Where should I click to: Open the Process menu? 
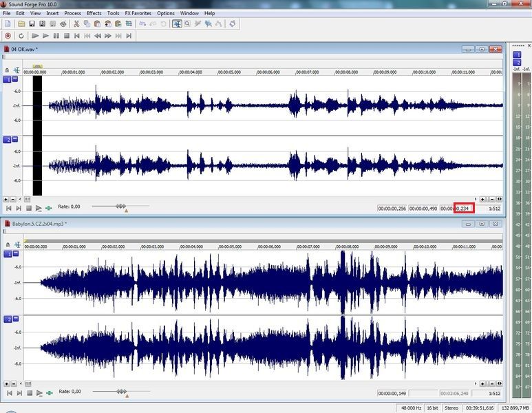(x=72, y=13)
